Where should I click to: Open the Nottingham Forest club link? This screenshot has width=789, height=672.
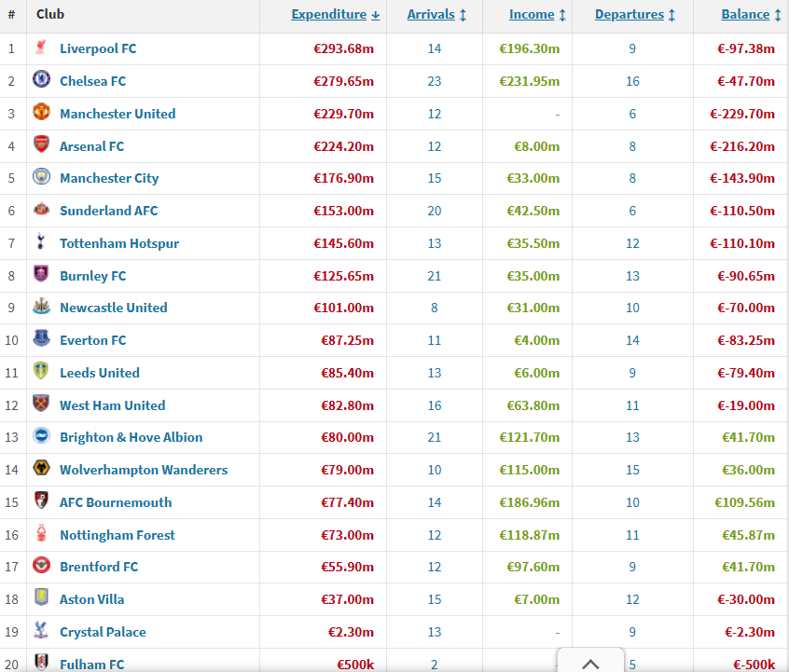pyautogui.click(x=118, y=535)
